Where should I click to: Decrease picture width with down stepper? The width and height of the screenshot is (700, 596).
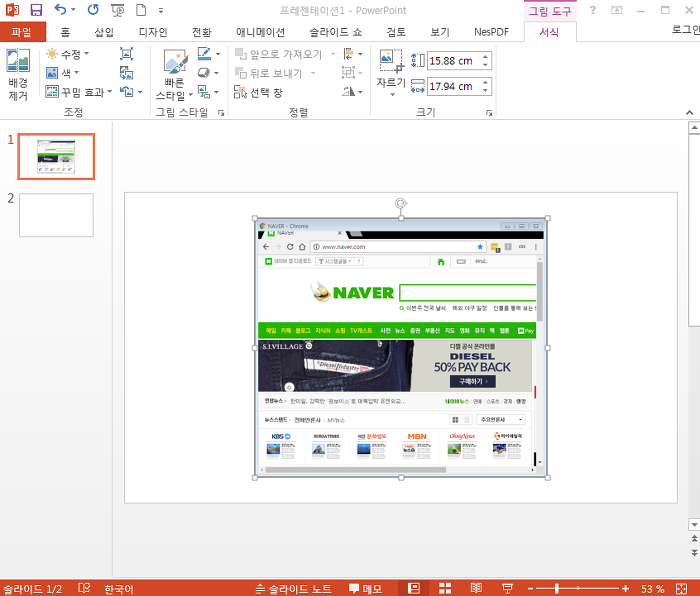coord(485,91)
